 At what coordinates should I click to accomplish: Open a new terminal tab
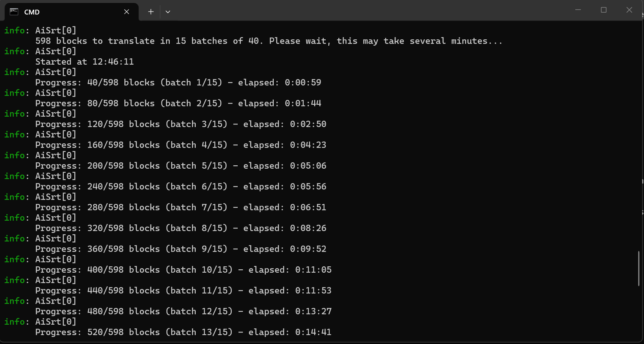(151, 12)
